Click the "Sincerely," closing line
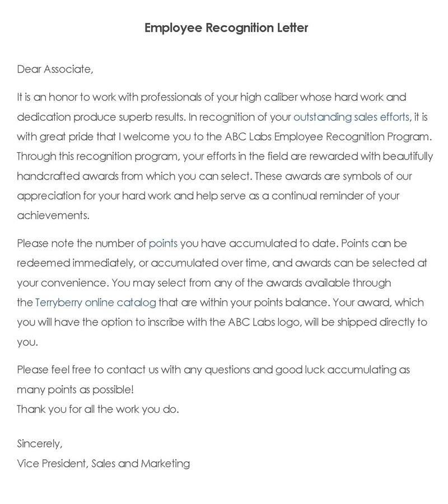The width and height of the screenshot is (448, 504). [40, 444]
